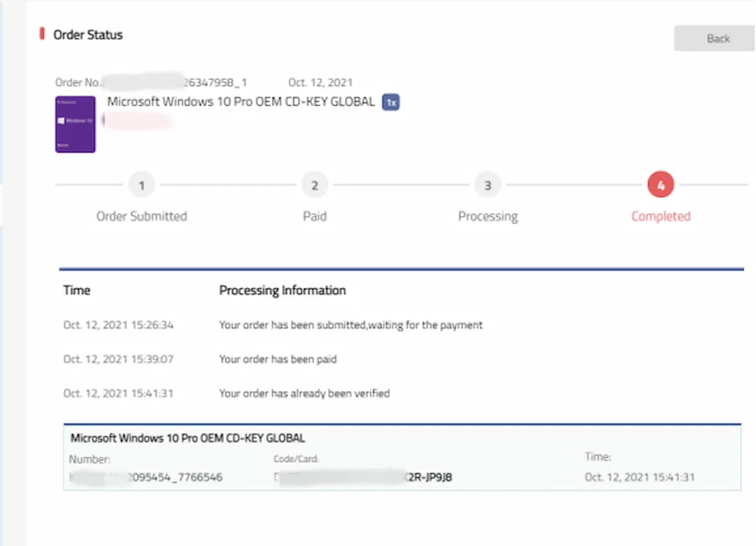
Task: Click the Oct. 12, 2021 order date
Action: [320, 82]
